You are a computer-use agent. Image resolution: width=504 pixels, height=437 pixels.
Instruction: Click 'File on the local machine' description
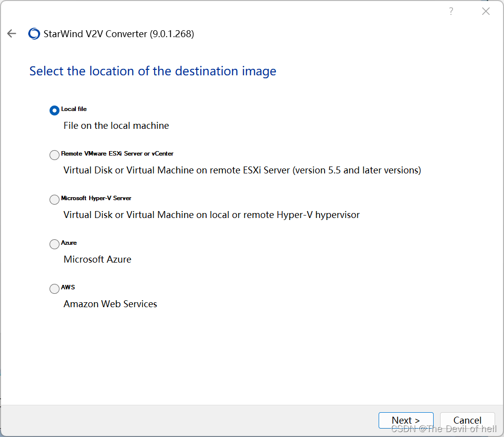pyautogui.click(x=116, y=125)
